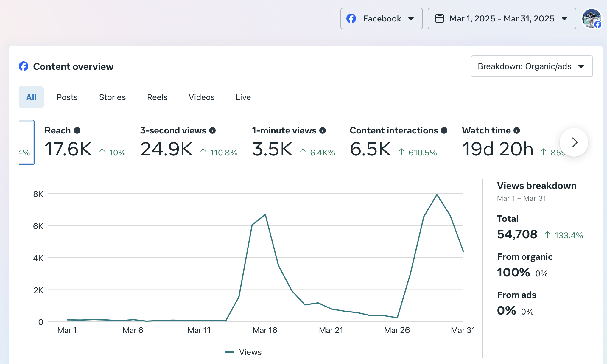Switch to the Posts tab
Screen dimensions: 607x364
[67, 97]
